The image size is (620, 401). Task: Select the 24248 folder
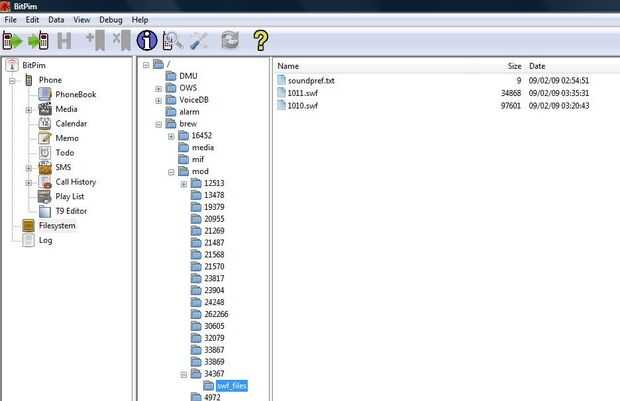click(x=214, y=302)
